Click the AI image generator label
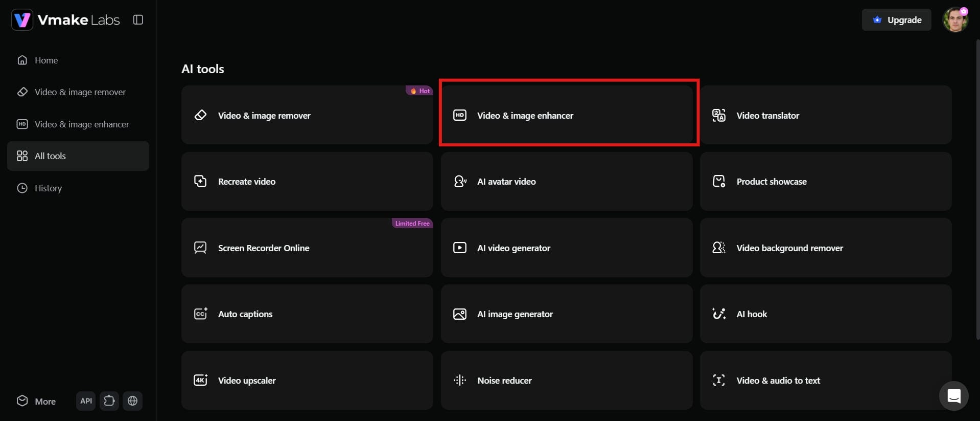This screenshot has width=980, height=421. [x=515, y=314]
